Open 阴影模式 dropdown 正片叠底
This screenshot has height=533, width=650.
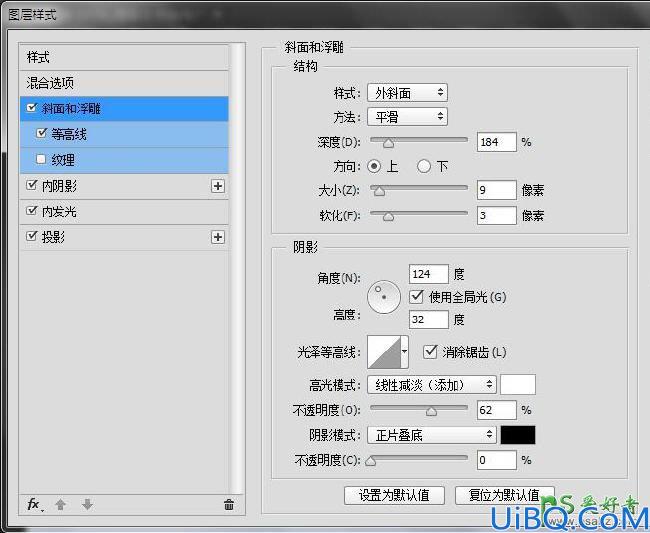(x=432, y=435)
